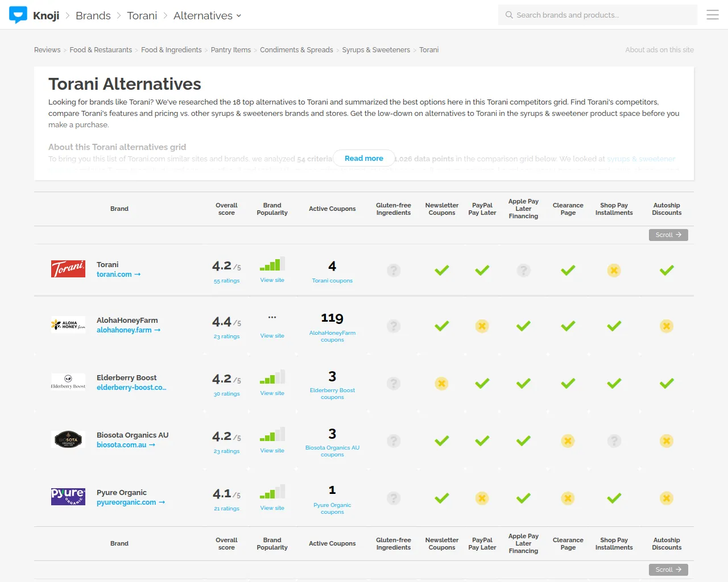Click AlohaHoneyFarm's PayPal Pay Later X icon
728x582 pixels.
tap(482, 326)
